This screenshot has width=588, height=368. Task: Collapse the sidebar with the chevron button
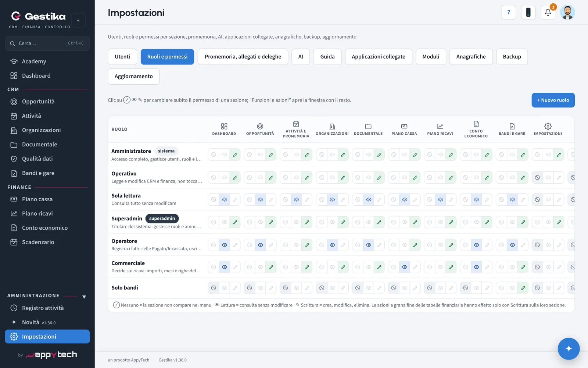(78, 20)
